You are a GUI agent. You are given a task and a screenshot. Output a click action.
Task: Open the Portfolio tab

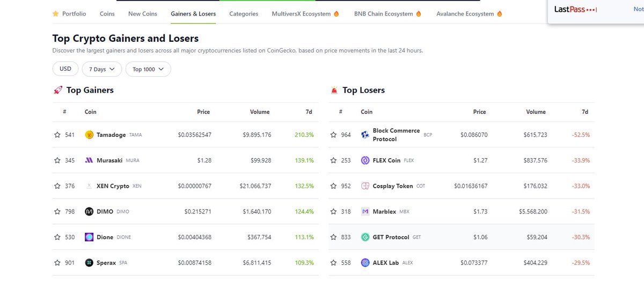[69, 13]
